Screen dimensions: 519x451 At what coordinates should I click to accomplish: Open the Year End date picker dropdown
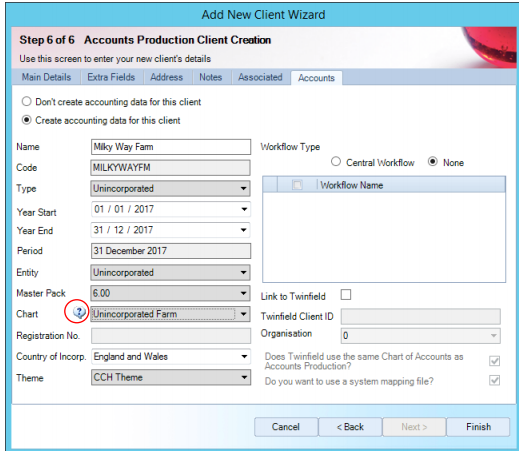(x=244, y=230)
